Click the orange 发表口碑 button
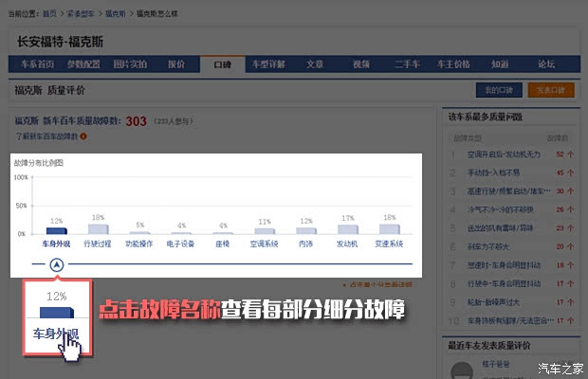The width and height of the screenshot is (588, 379). point(551,90)
